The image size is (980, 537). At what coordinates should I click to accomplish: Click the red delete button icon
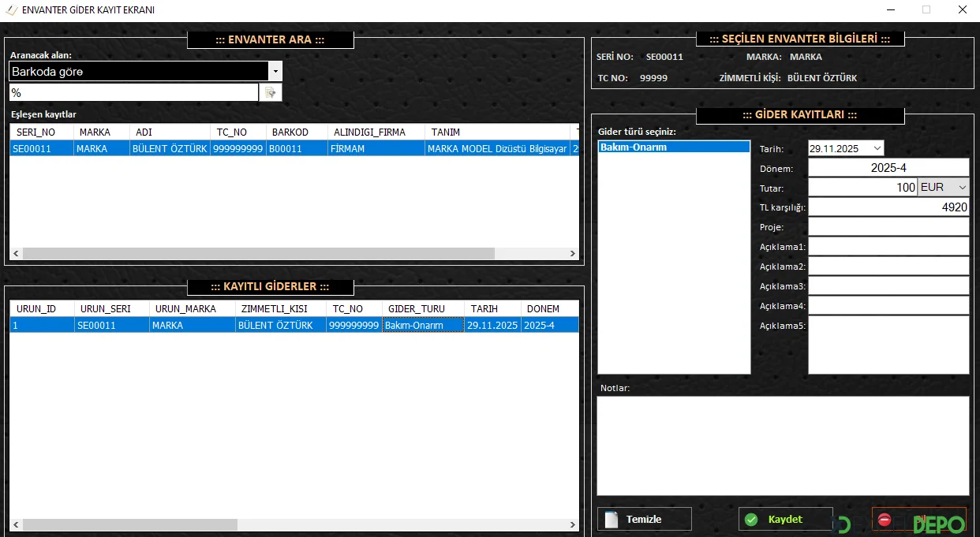[x=885, y=520]
